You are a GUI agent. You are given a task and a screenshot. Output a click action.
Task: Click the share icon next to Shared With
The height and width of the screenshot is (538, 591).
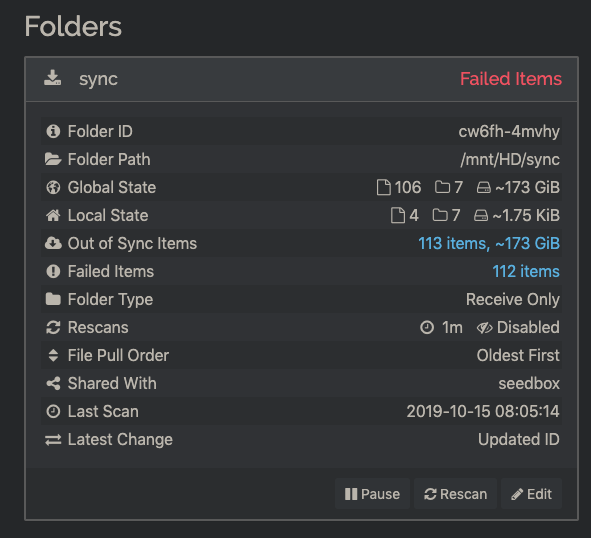point(53,383)
